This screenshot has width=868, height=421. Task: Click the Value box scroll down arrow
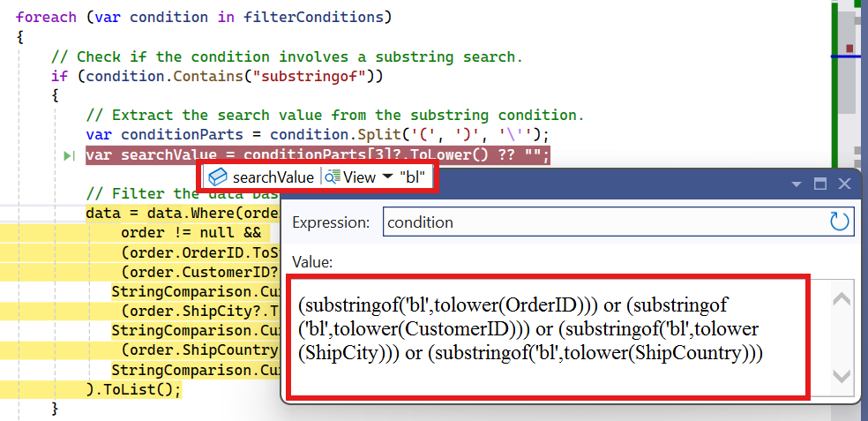[842, 377]
